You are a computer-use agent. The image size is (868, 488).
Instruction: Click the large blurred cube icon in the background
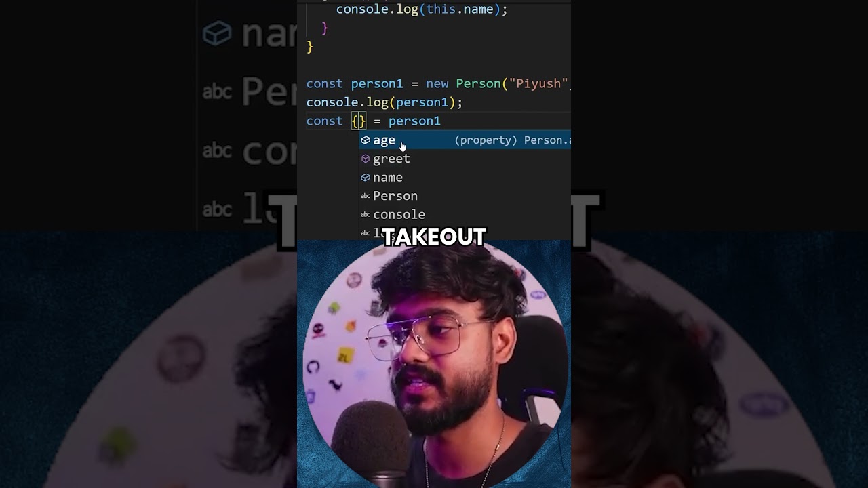point(217,33)
